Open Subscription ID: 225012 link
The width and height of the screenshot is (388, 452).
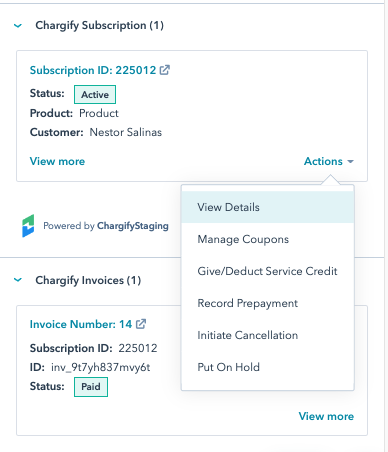pyautogui.click(x=93, y=70)
